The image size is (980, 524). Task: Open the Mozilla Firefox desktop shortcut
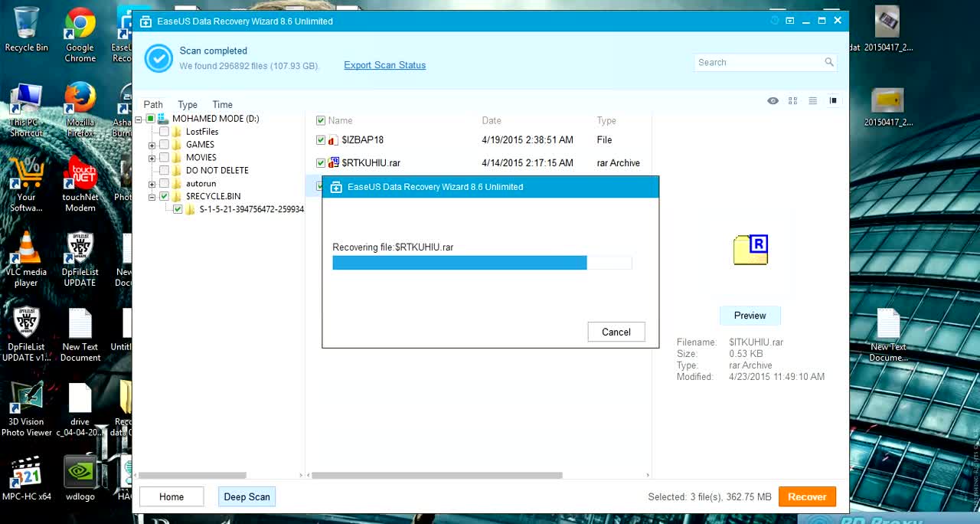click(x=80, y=110)
